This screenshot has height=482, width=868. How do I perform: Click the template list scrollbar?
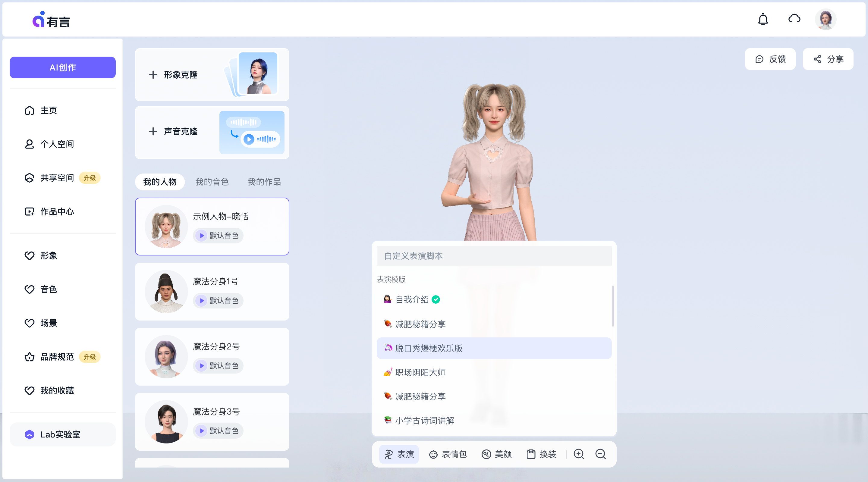pyautogui.click(x=613, y=306)
